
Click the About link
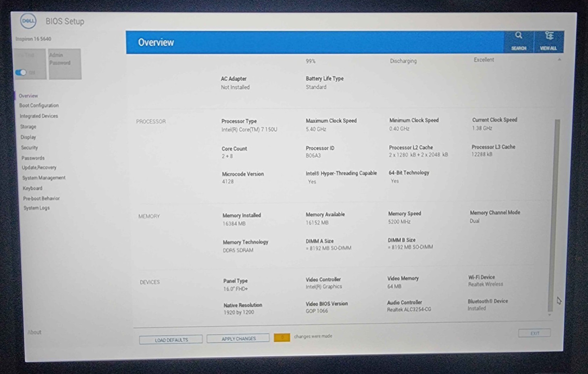coord(34,332)
